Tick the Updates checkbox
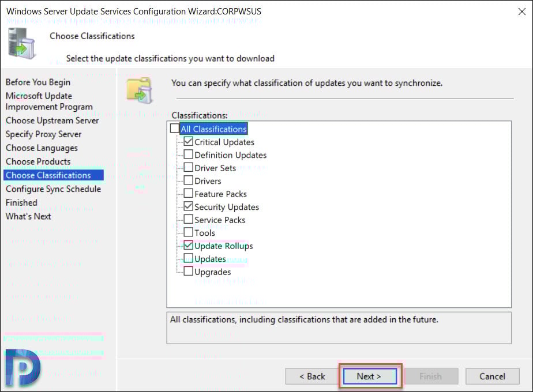Image resolution: width=533 pixels, height=392 pixels. pos(188,258)
